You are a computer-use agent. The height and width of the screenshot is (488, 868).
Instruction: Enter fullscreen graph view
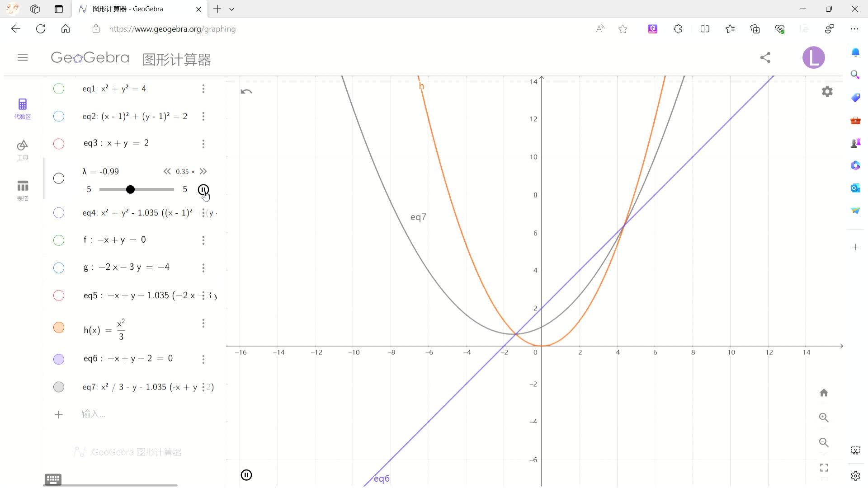[824, 468]
